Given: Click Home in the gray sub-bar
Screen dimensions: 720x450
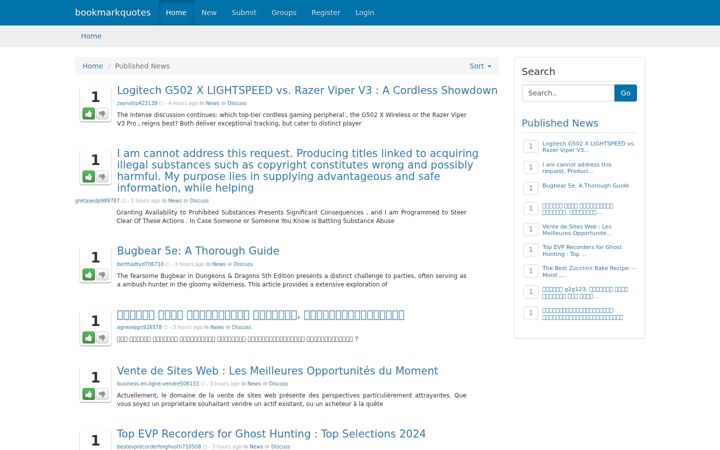Looking at the screenshot, I should pyautogui.click(x=91, y=36).
